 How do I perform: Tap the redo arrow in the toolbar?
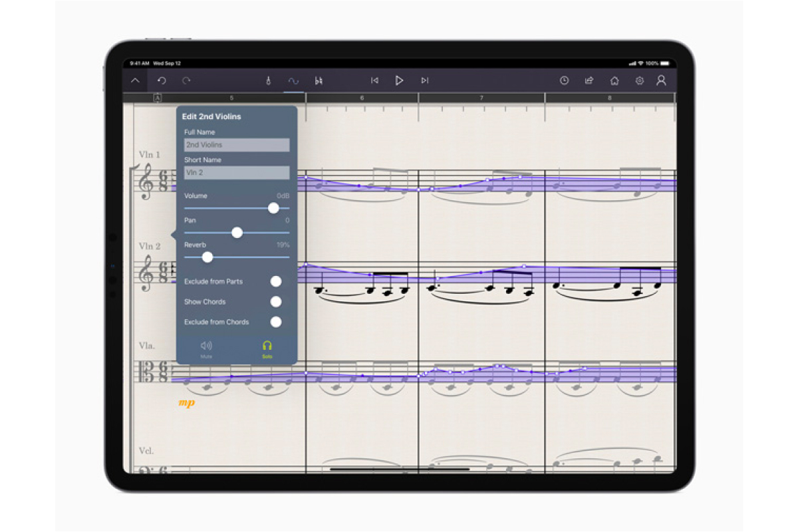pos(186,80)
